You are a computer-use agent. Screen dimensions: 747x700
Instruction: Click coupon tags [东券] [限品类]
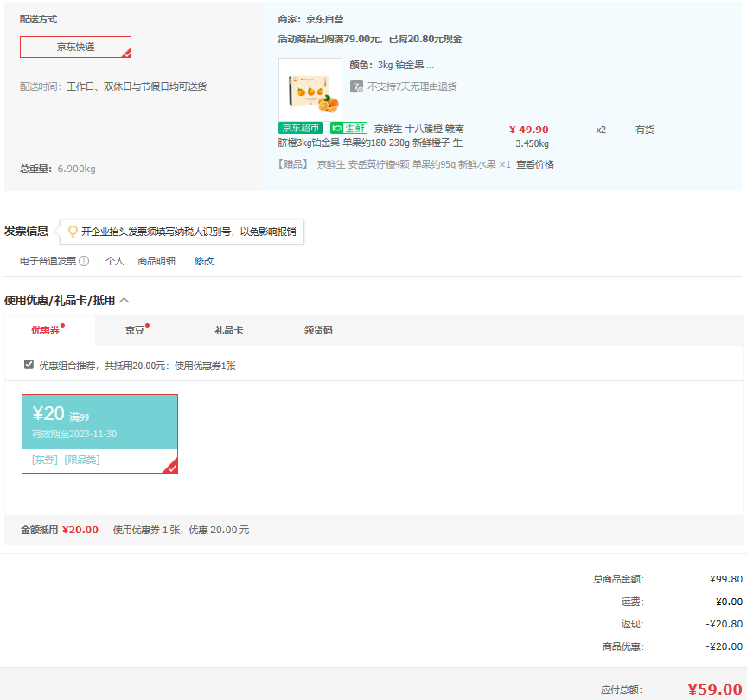click(66, 460)
